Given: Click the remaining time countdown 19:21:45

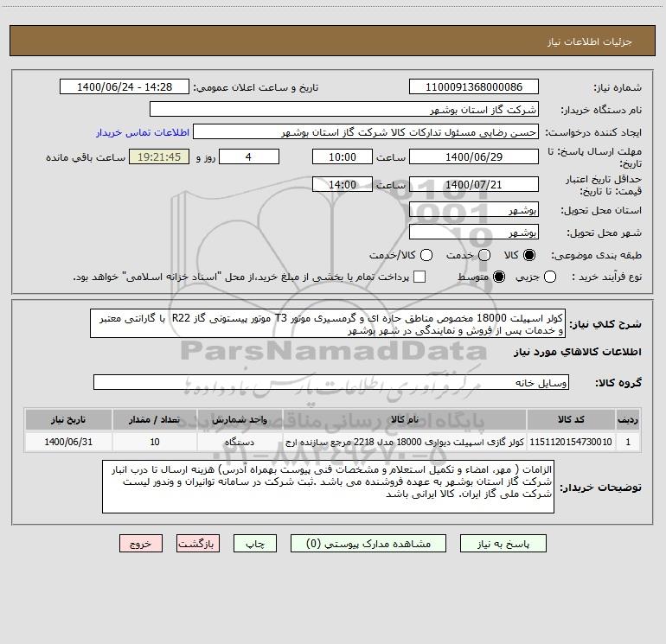Looking at the screenshot, I should point(159,156).
